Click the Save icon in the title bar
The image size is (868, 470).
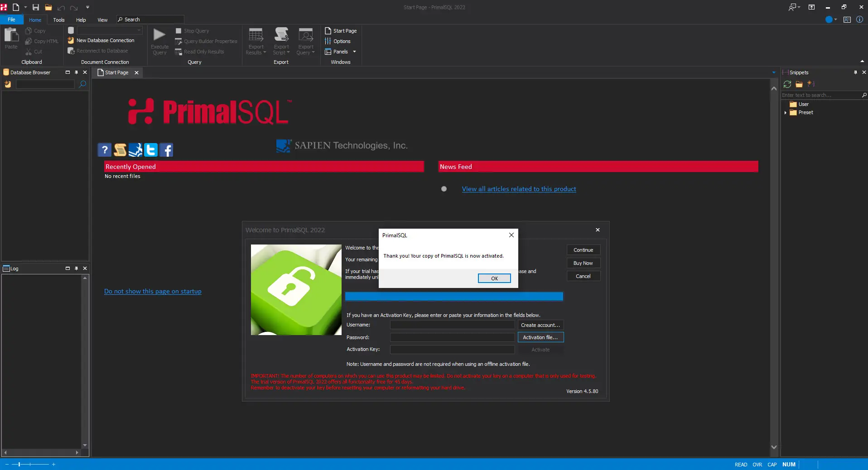click(36, 7)
